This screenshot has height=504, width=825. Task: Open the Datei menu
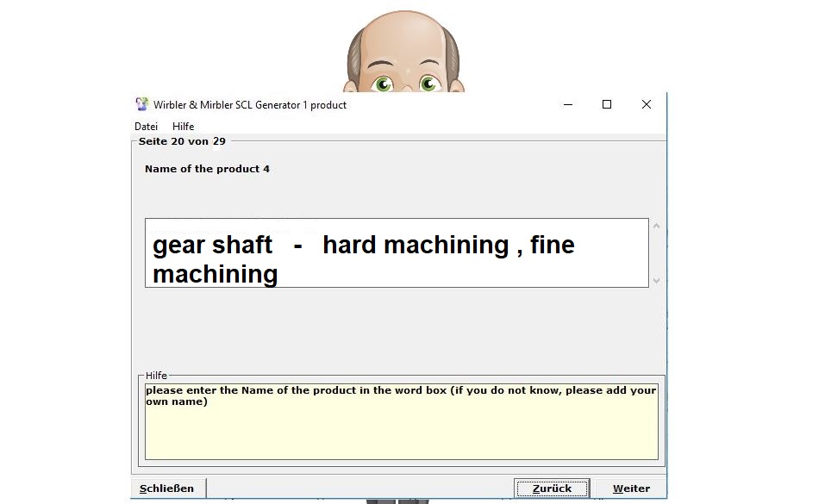(146, 127)
